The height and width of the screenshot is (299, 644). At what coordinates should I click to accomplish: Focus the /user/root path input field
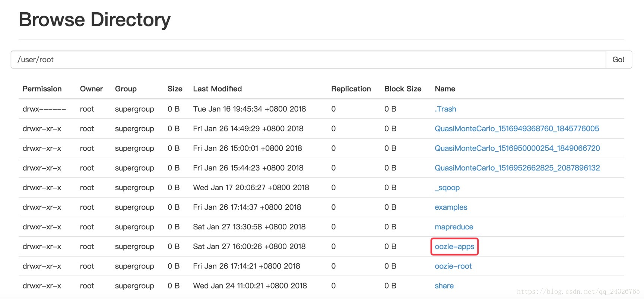click(x=308, y=60)
